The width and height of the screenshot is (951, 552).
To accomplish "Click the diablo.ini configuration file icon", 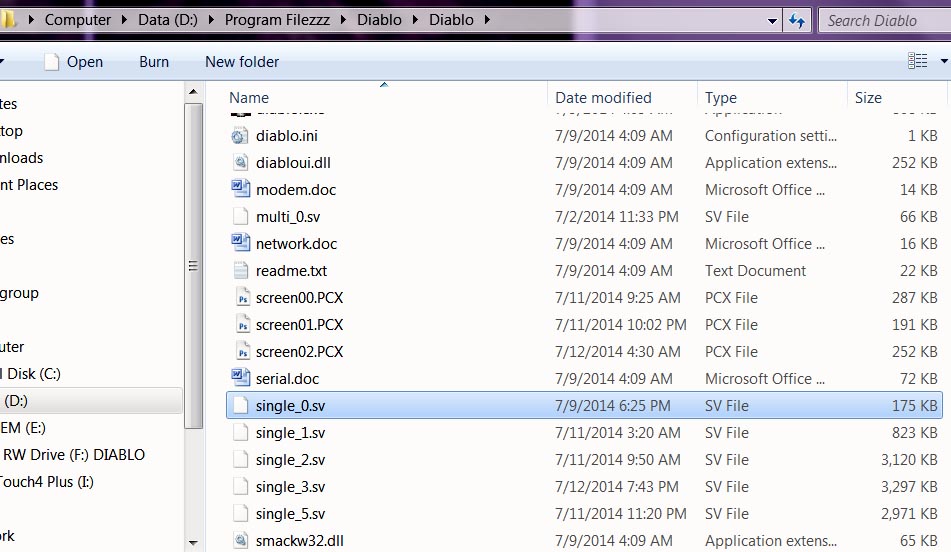I will point(240,136).
